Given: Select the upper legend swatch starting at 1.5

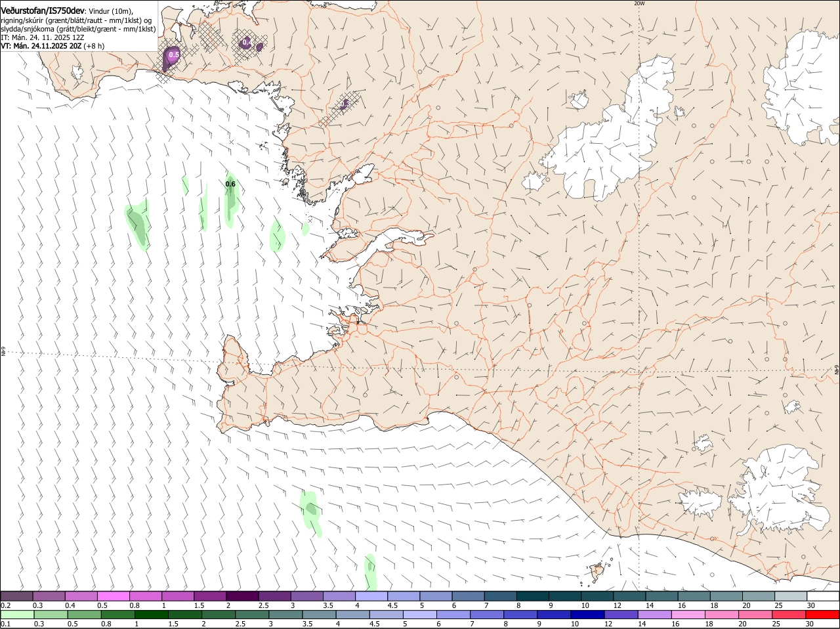Looking at the screenshot, I should pyautogui.click(x=210, y=596).
